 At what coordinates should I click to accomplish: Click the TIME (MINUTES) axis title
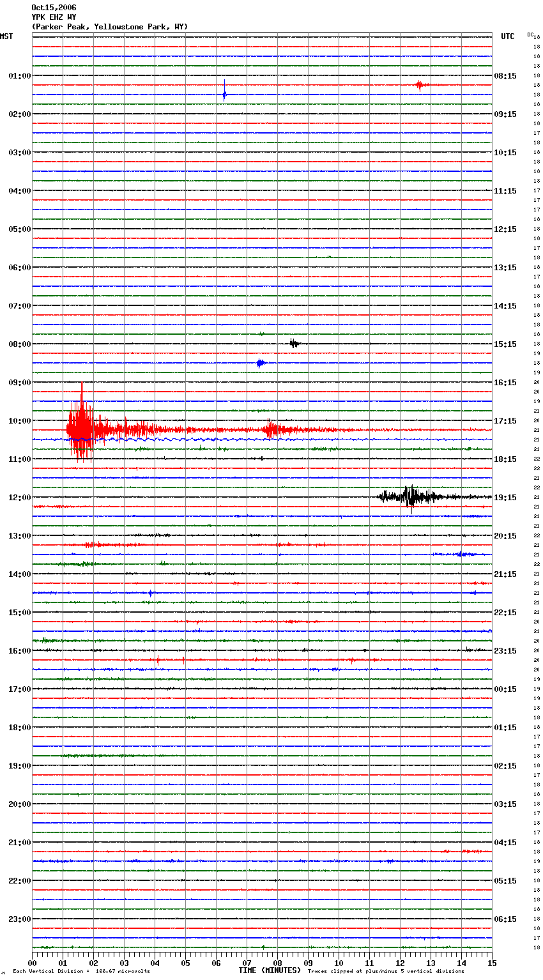click(270, 970)
